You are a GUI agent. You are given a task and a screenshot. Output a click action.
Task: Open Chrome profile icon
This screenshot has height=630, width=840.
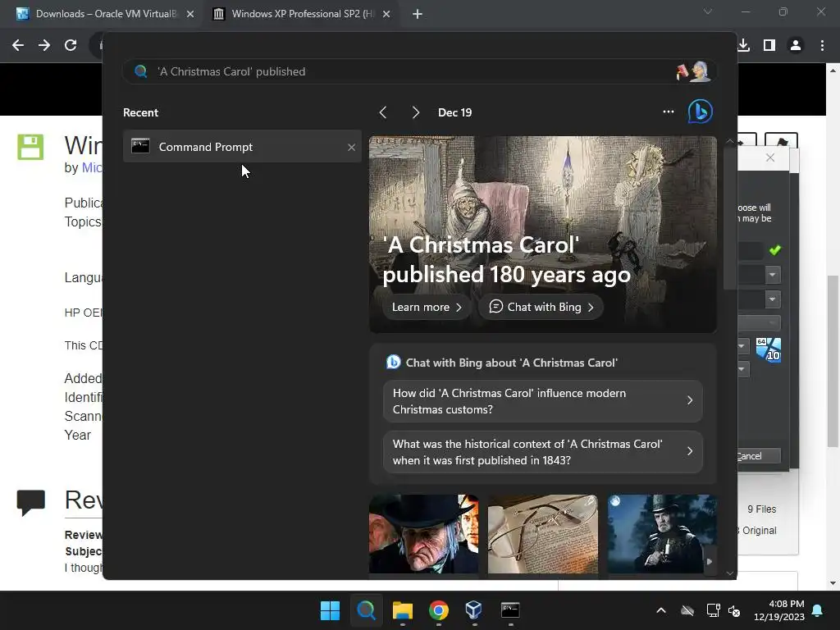796,46
